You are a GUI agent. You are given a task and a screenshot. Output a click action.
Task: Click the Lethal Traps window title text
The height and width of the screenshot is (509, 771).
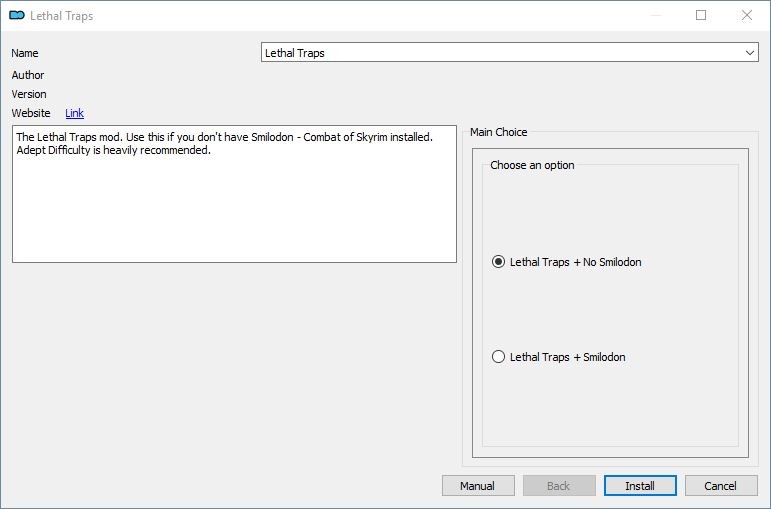tap(61, 16)
